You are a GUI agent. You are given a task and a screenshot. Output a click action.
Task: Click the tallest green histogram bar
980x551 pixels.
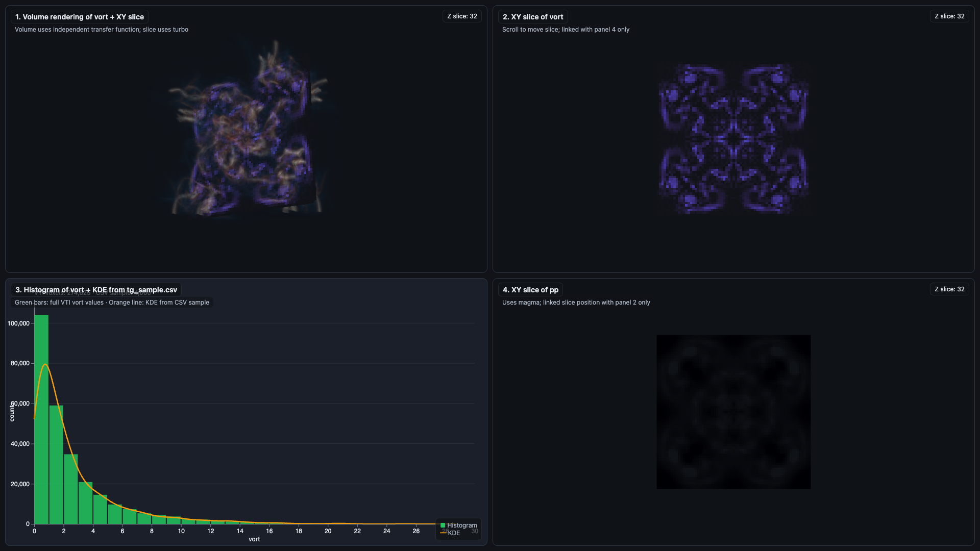[x=41, y=419]
